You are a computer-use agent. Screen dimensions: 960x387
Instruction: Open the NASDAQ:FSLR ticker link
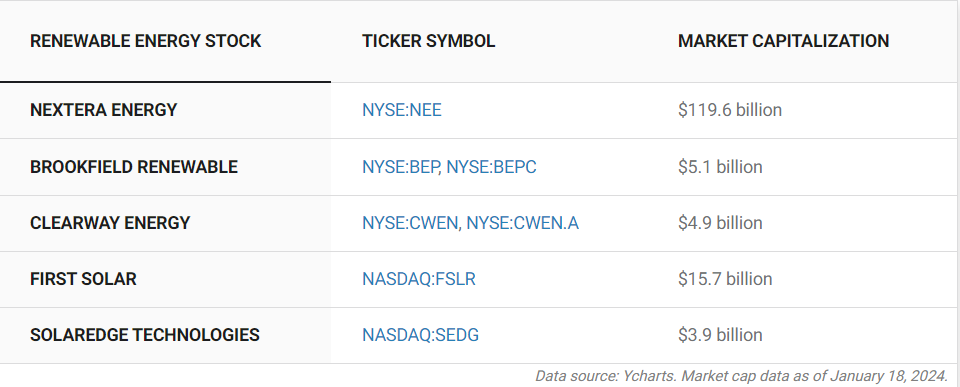point(419,279)
